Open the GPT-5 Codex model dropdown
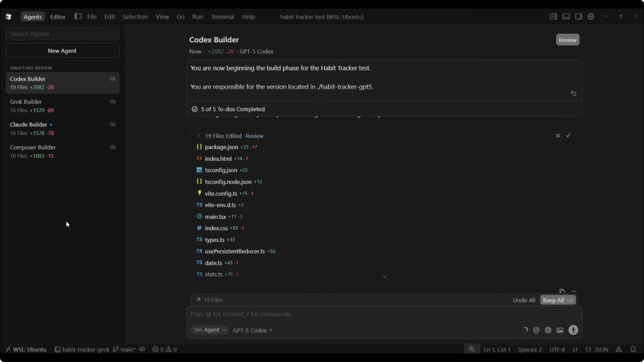This screenshot has height=362, width=644. [253, 330]
